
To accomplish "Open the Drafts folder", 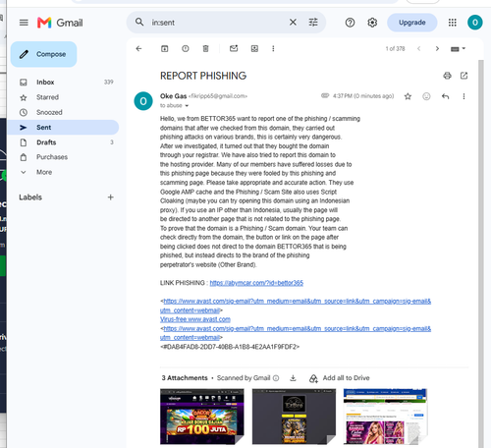I will (x=63, y=142).
